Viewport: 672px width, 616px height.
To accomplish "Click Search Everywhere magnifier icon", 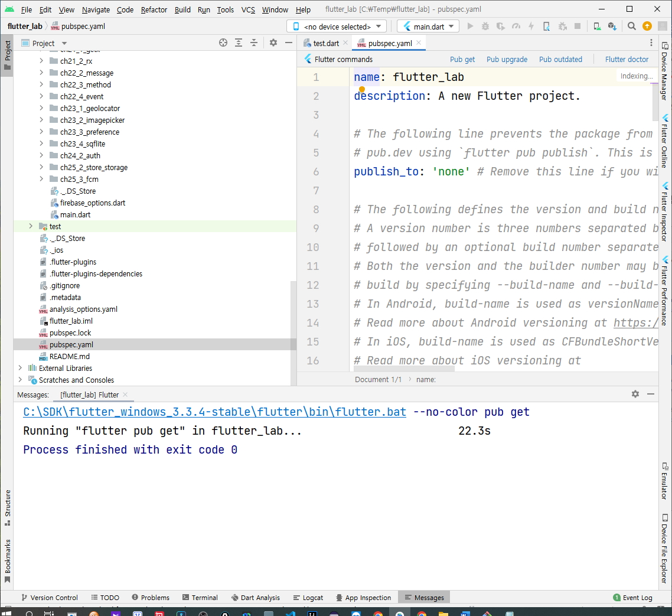I will pyautogui.click(x=632, y=26).
